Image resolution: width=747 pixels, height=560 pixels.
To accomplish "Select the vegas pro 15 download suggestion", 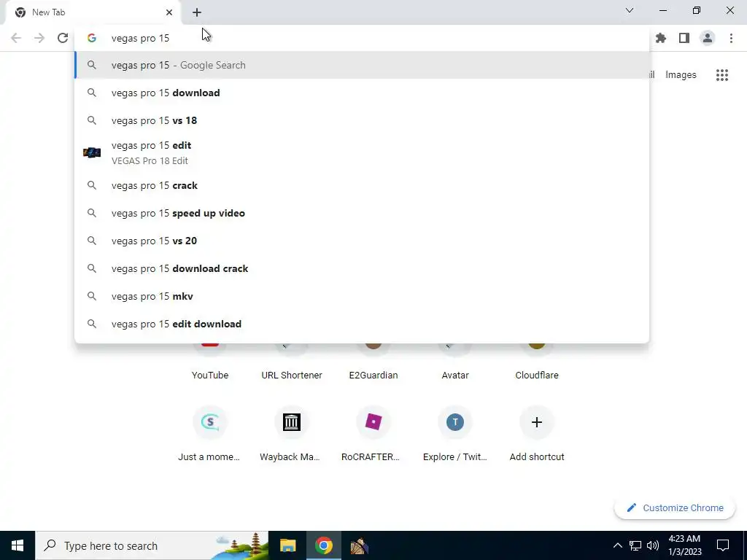I will point(362,93).
